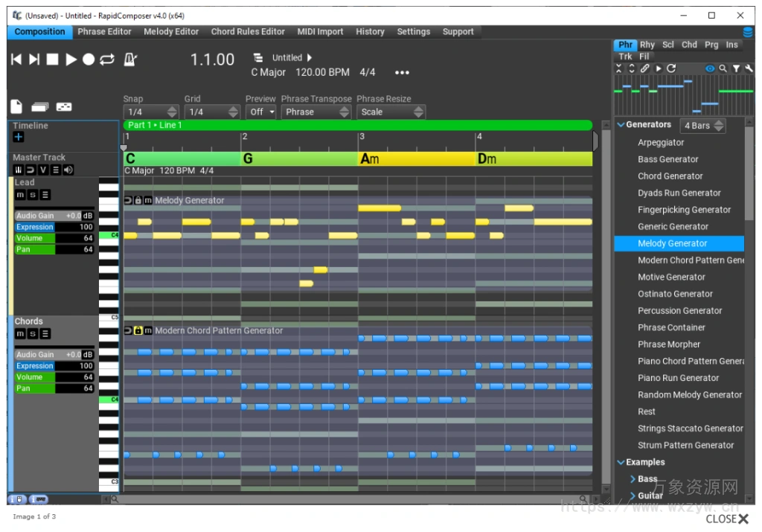Click the speaker icon on the Master Track
The image size is (762, 532).
(68, 170)
